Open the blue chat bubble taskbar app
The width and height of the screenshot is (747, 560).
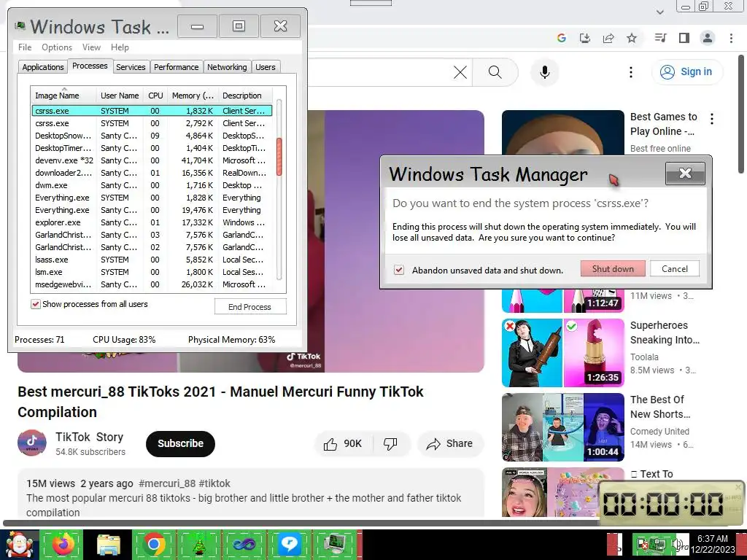point(289,545)
